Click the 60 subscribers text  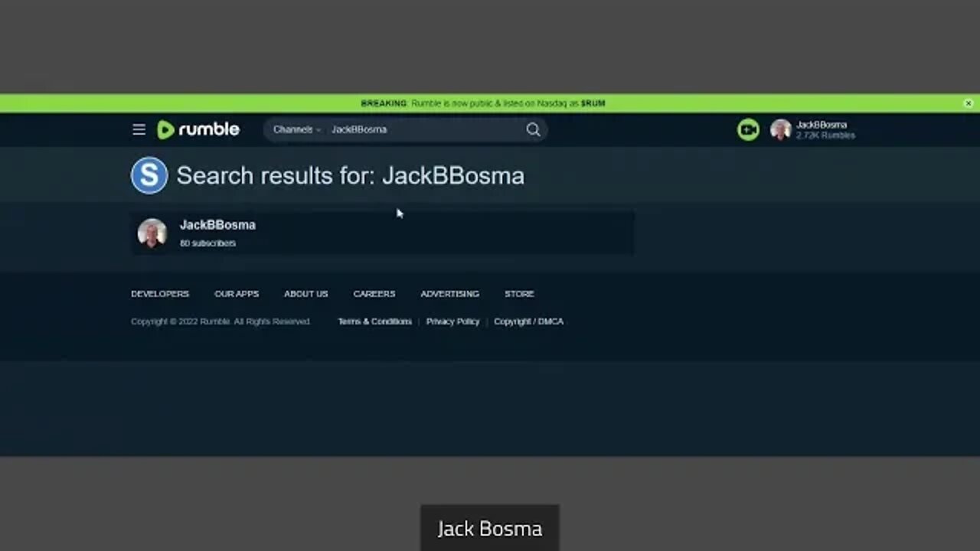pos(207,243)
